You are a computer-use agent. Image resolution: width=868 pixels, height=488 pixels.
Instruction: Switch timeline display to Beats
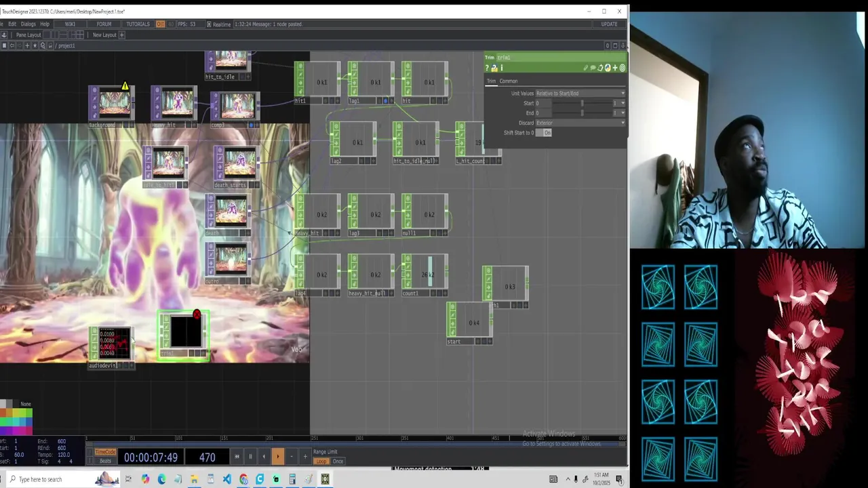coord(105,461)
